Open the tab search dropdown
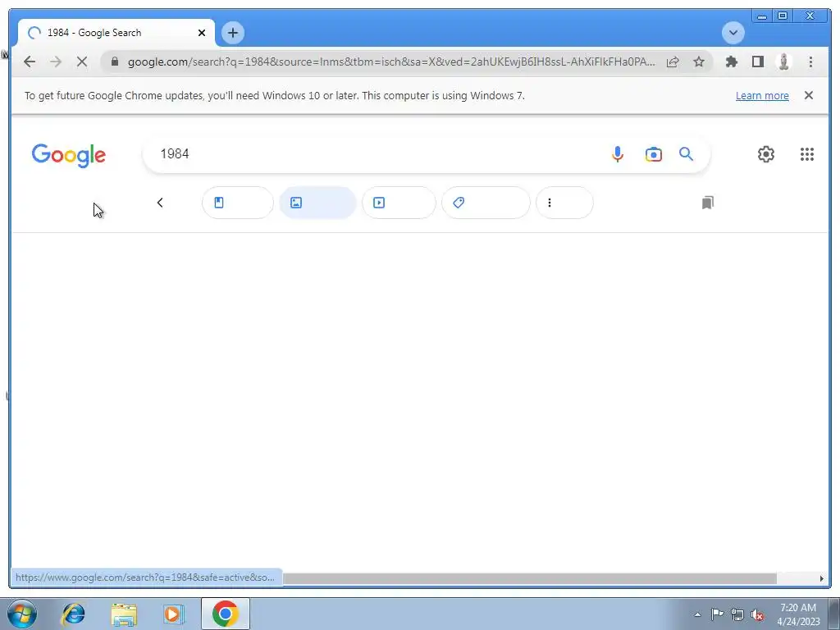Screen dimensions: 840x630 pyautogui.click(x=733, y=33)
